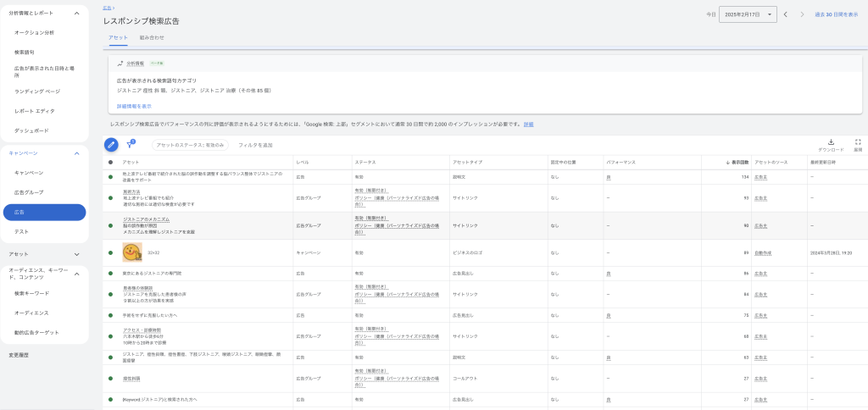Viewport: 868px width, 410px height.
Task: Expand the アセット sidebar section
Action: click(x=76, y=253)
